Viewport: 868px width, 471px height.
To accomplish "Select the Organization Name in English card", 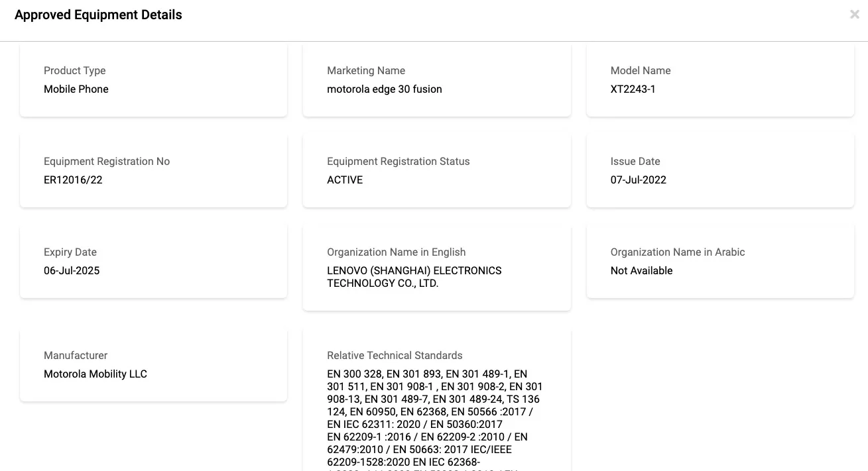I will (x=437, y=268).
